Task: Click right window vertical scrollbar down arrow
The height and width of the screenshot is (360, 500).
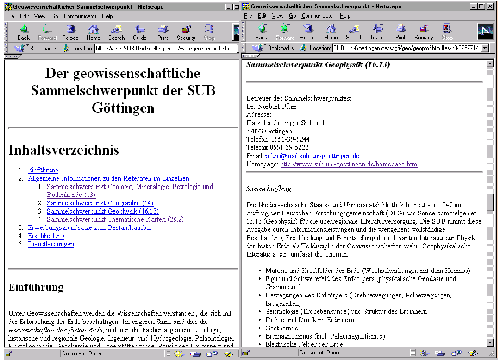Action: point(490,342)
